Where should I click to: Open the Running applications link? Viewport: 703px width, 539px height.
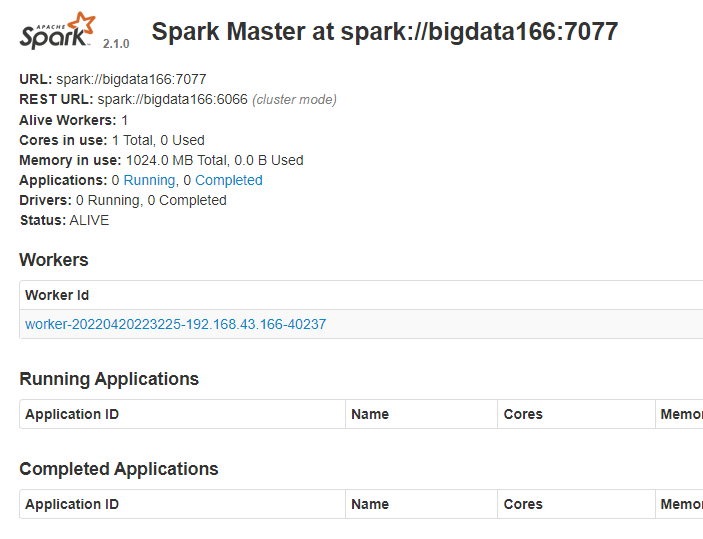(149, 180)
